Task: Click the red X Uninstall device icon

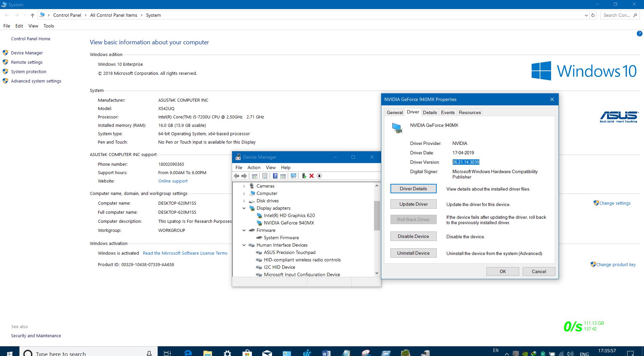Action: [312, 176]
